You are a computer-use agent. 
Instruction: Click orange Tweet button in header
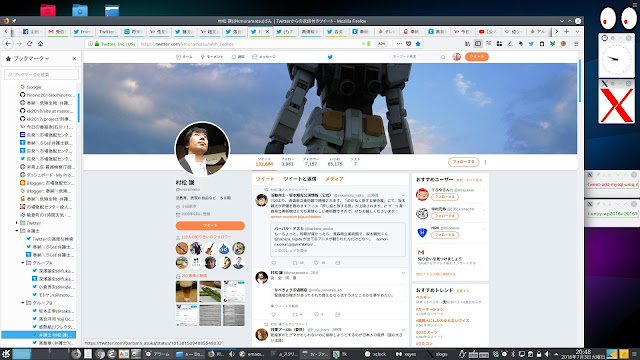pos(476,57)
